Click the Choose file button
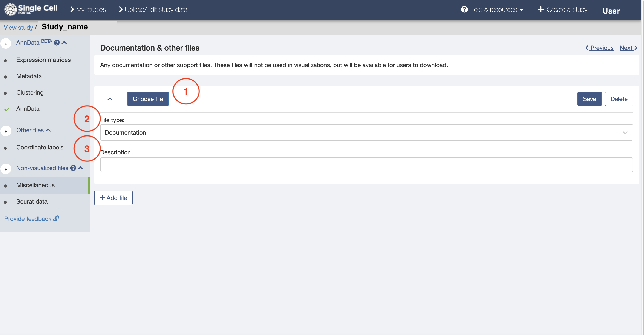 pos(148,98)
